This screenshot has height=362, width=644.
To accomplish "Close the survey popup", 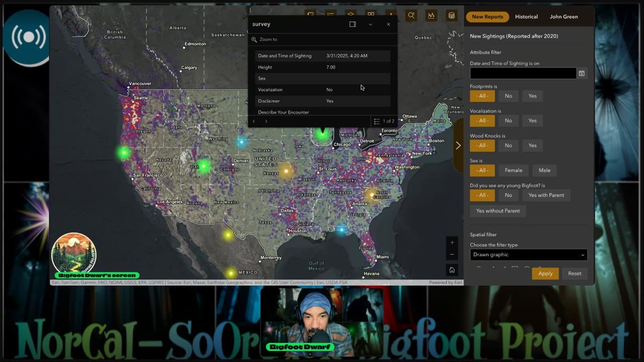I will point(388,24).
